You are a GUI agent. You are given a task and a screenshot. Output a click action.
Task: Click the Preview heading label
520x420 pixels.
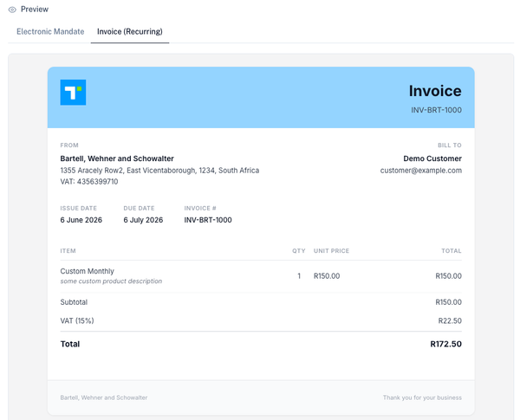[35, 10]
